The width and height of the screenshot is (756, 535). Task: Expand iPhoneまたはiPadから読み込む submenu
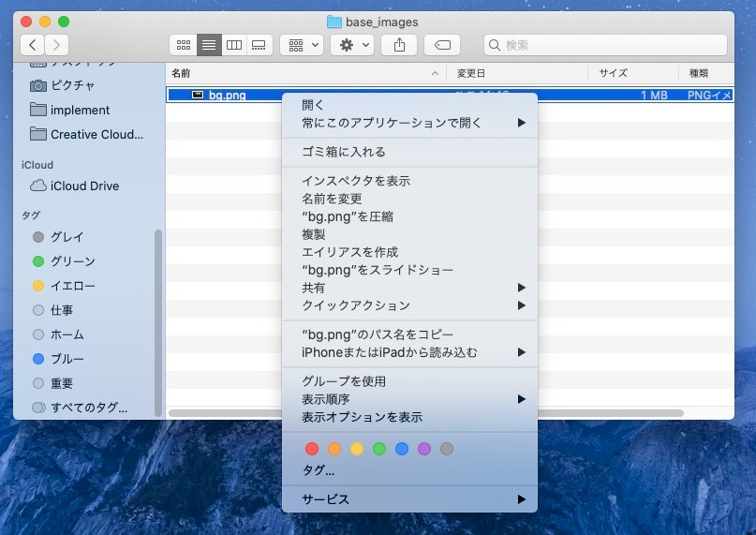tap(409, 352)
